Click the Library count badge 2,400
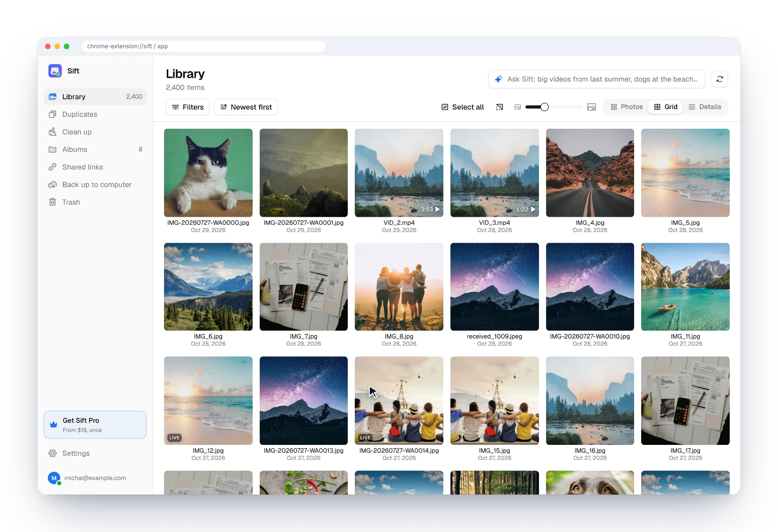This screenshot has width=778, height=532. (x=134, y=96)
